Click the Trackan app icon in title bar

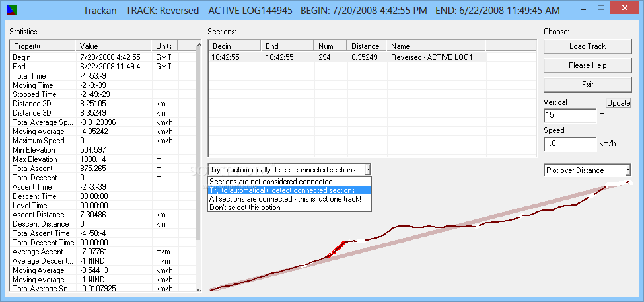(x=11, y=10)
